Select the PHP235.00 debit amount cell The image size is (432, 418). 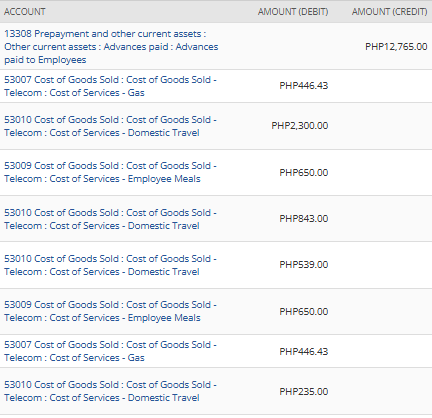pos(304,391)
